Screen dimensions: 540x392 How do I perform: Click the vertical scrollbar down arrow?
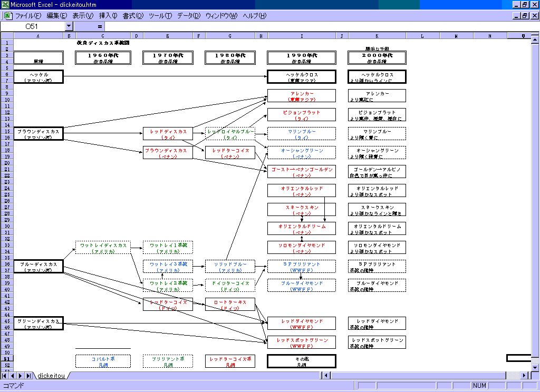coord(535,367)
